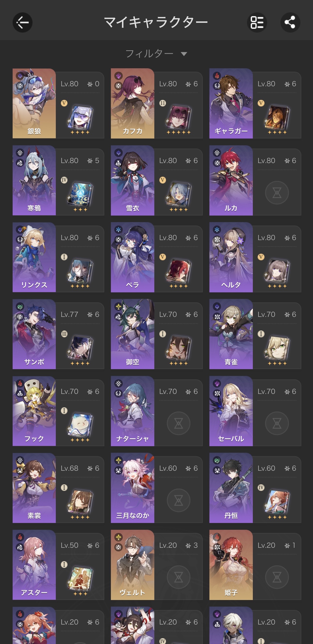Expand the フィルター dropdown

156,54
